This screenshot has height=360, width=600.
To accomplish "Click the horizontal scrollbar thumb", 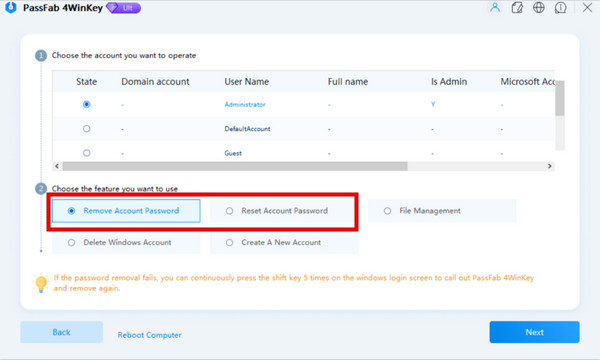I will coord(235,166).
